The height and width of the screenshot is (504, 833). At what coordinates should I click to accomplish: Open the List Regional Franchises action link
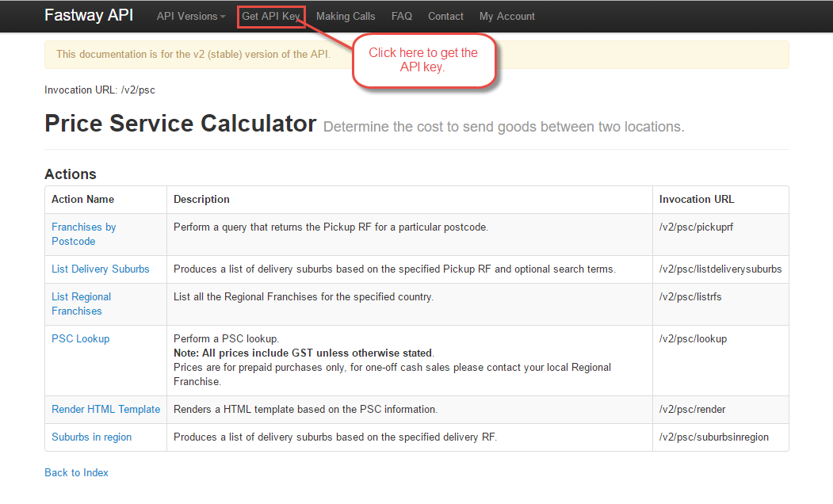tap(82, 304)
